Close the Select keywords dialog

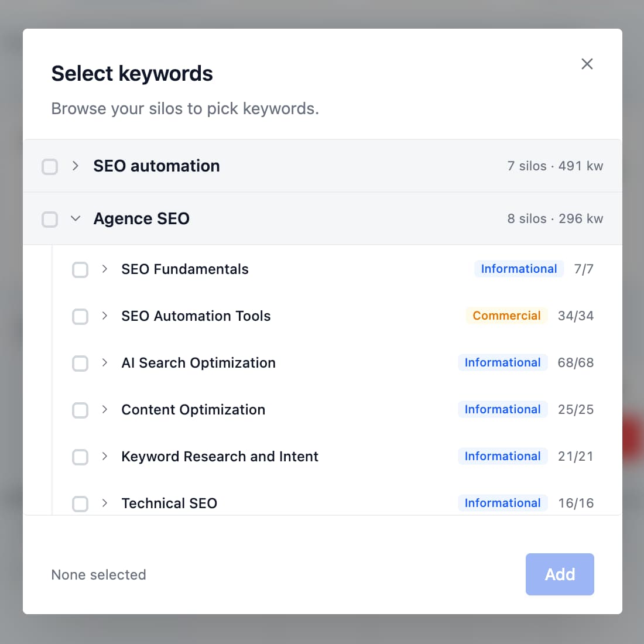pyautogui.click(x=587, y=64)
